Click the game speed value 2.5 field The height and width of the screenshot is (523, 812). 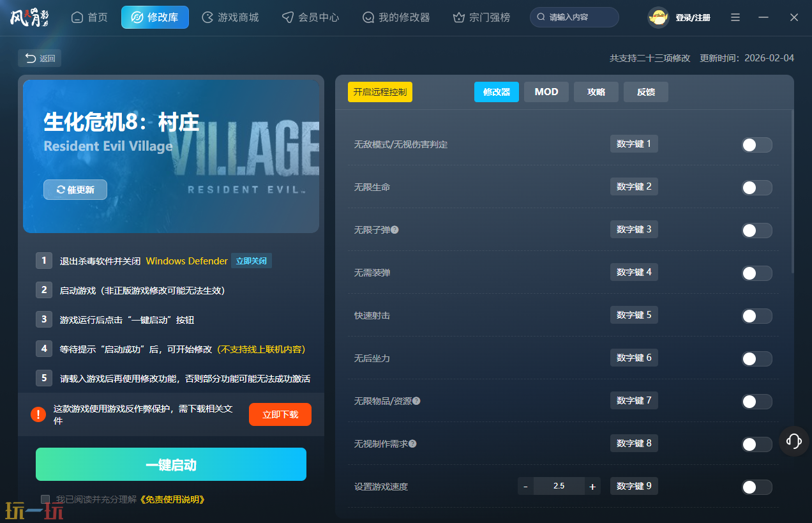tap(559, 487)
